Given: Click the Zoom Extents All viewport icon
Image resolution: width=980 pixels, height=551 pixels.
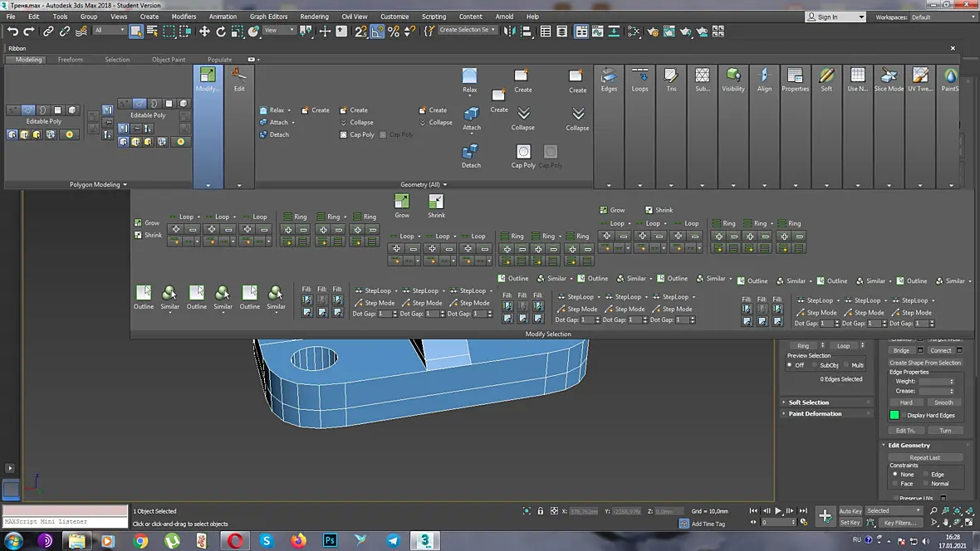Looking at the screenshot, I should tap(968, 511).
